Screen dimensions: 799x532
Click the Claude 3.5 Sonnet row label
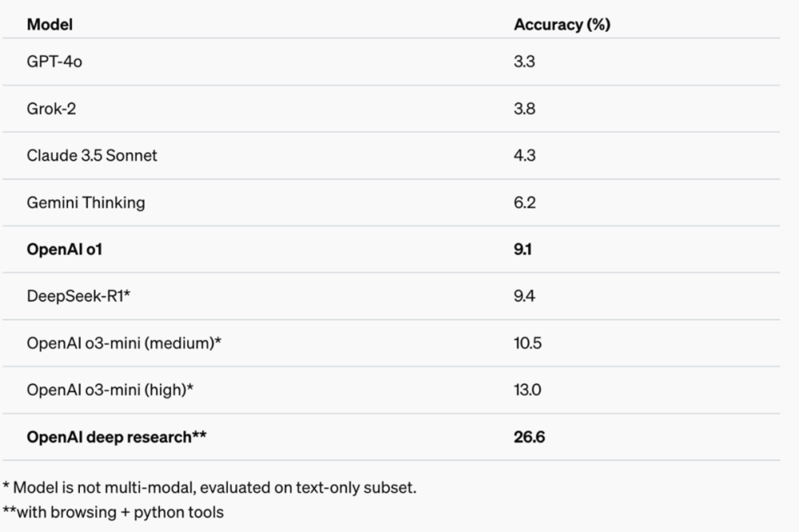click(x=92, y=156)
